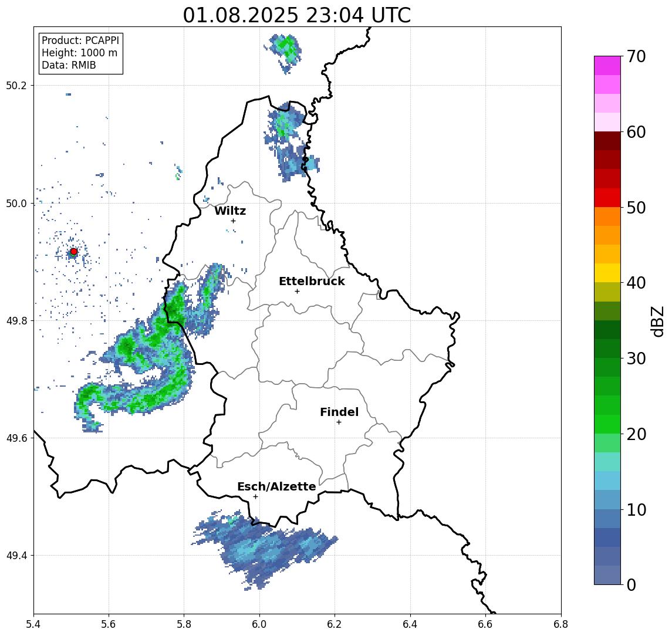Click the colorbar tick label 10
The height and width of the screenshot is (636, 672).
click(636, 510)
